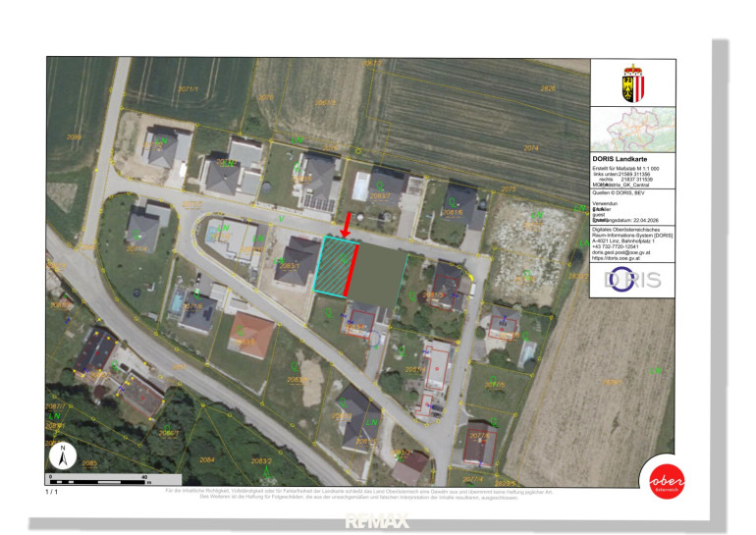Click the house with the orange roof
This screenshot has width=756, height=535.
click(x=252, y=334)
